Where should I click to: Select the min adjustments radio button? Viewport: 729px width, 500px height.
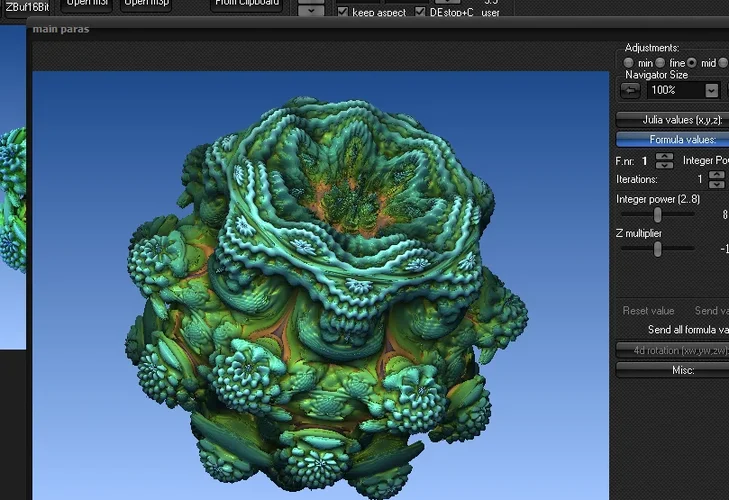pyautogui.click(x=629, y=63)
